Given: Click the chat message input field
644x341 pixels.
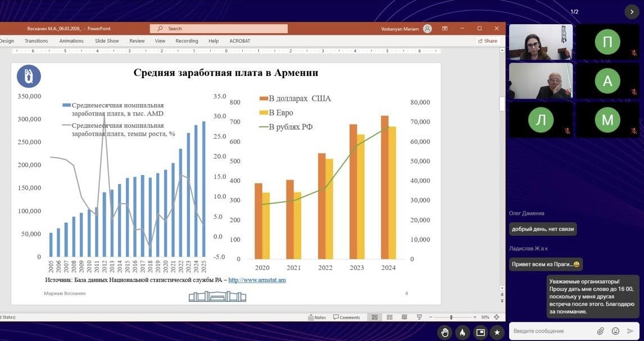Looking at the screenshot, I should coord(551,331).
